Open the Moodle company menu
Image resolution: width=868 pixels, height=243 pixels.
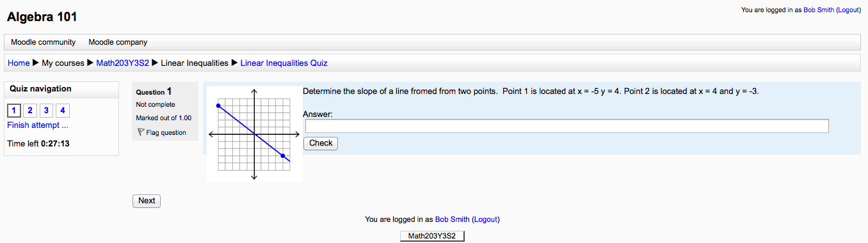[x=118, y=42]
